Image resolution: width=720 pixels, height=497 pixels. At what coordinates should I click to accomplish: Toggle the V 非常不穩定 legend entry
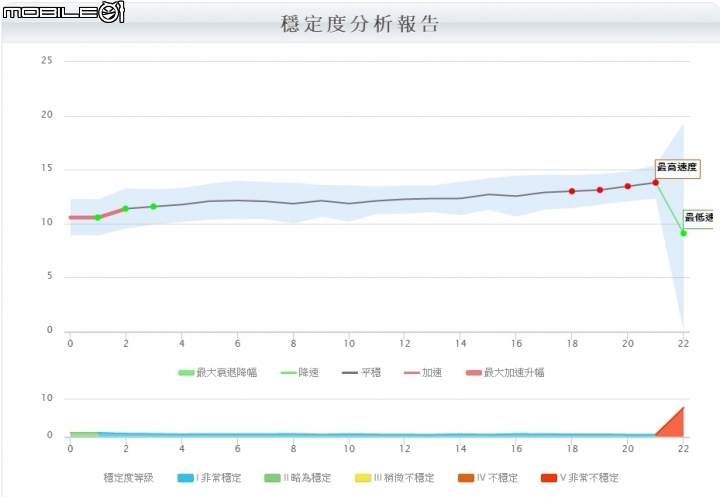[x=580, y=478]
